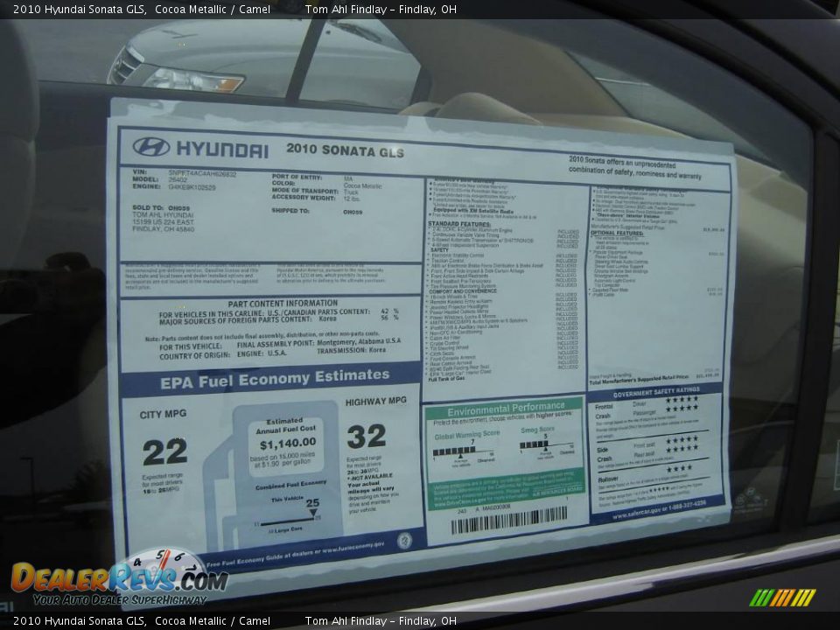Screen dimensions: 840x630
Task: Click the www.safercar.gov footer text
Action: [658, 510]
